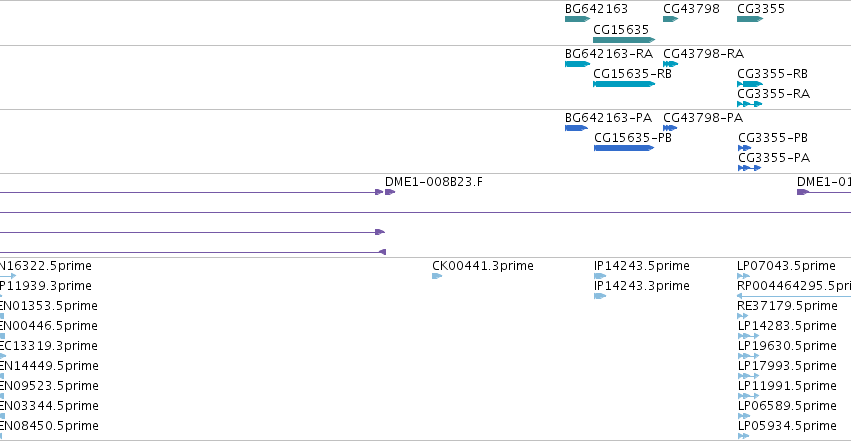Viewport: 851px width, 441px height.
Task: Open the LP07043.5prime EST label
Action: [x=786, y=266]
